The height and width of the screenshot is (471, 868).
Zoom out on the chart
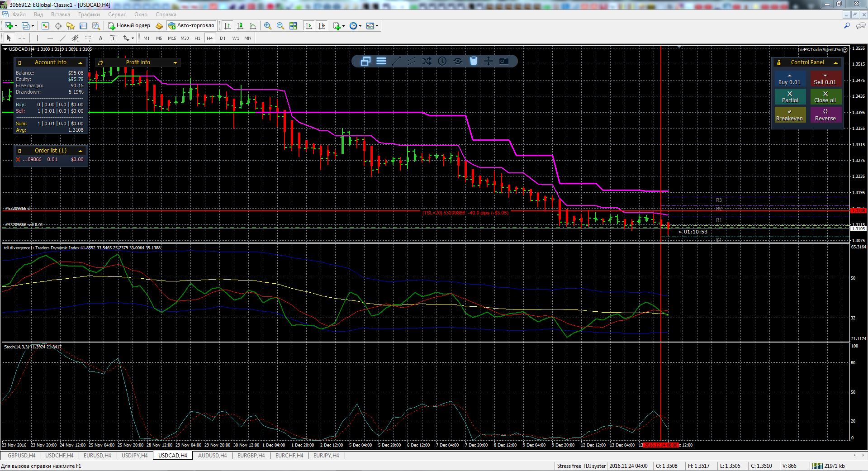pos(280,26)
